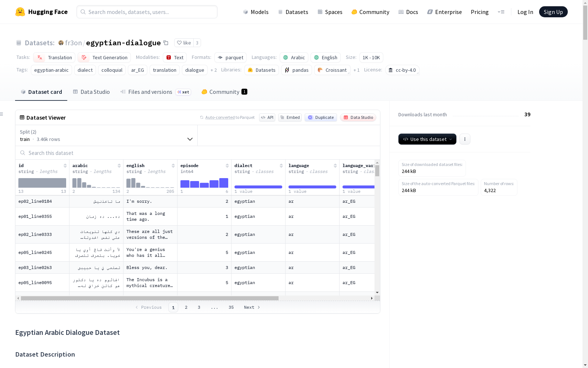Go to page 35 of the dataset
The image size is (588, 368).
231,307
